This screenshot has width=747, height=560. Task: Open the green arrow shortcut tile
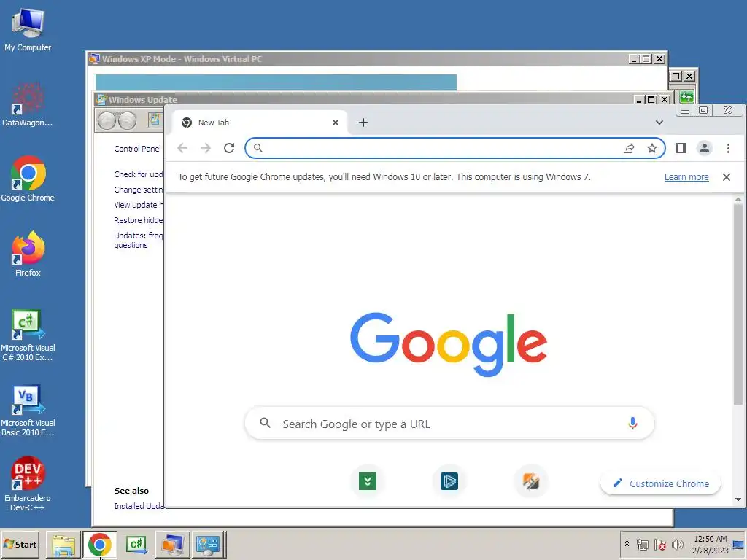coord(368,481)
